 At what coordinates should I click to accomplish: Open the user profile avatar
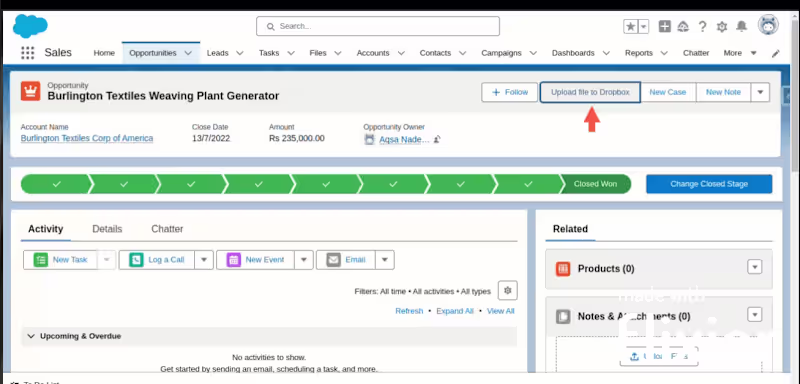768,25
